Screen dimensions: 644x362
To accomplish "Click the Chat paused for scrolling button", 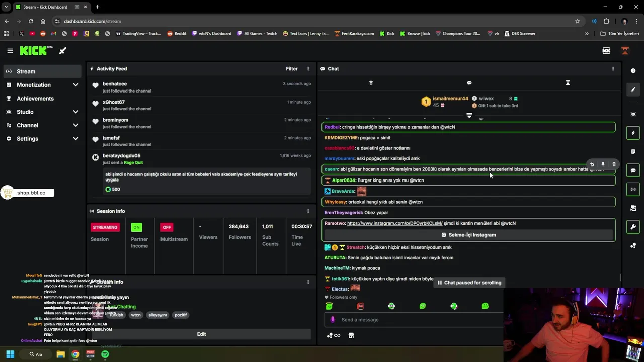I will click(x=469, y=283).
